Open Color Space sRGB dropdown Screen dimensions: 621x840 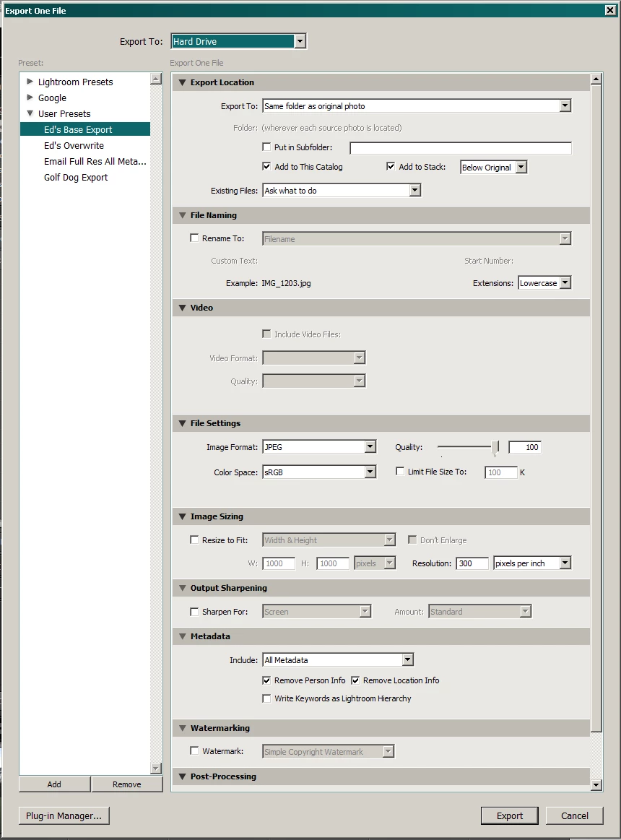319,472
